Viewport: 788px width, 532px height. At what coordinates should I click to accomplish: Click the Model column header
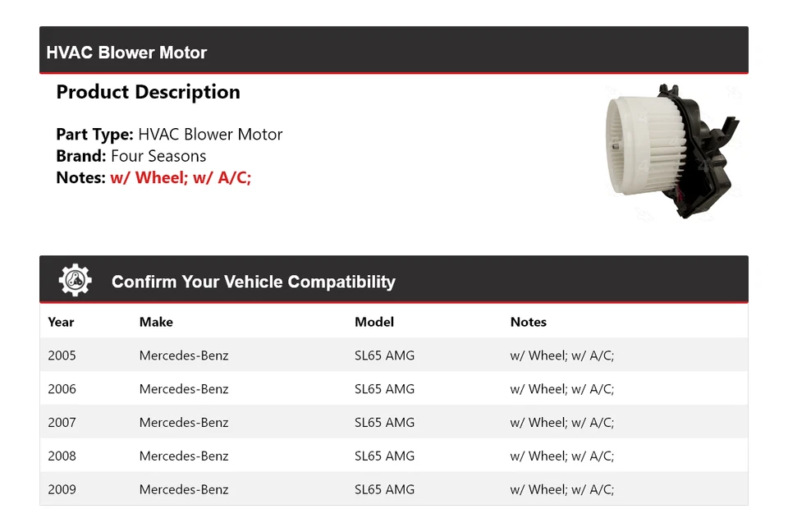point(374,322)
